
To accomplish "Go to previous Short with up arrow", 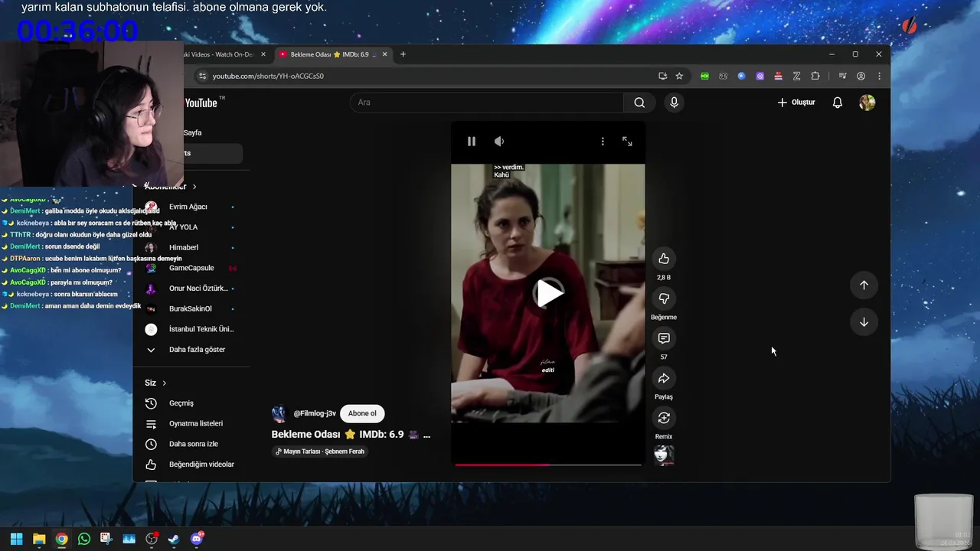I will pyautogui.click(x=864, y=285).
